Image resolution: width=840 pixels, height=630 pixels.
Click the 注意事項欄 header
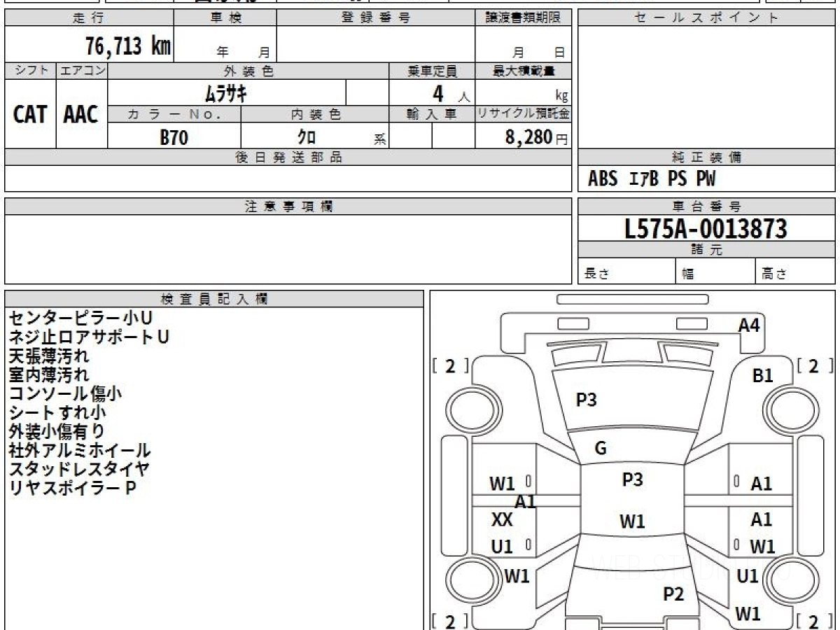[288, 206]
